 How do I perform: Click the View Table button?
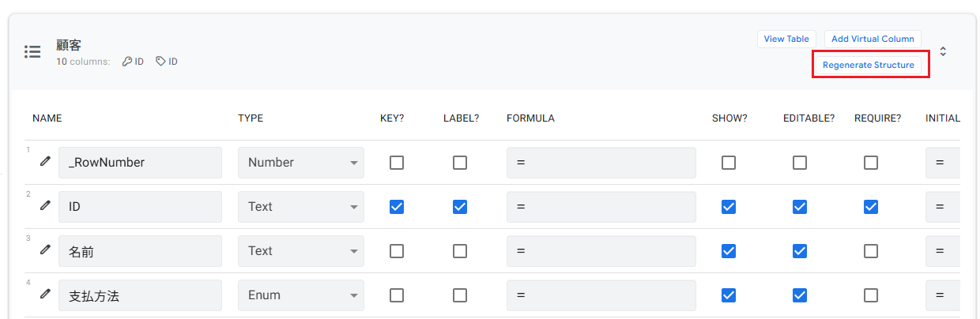[x=786, y=39]
